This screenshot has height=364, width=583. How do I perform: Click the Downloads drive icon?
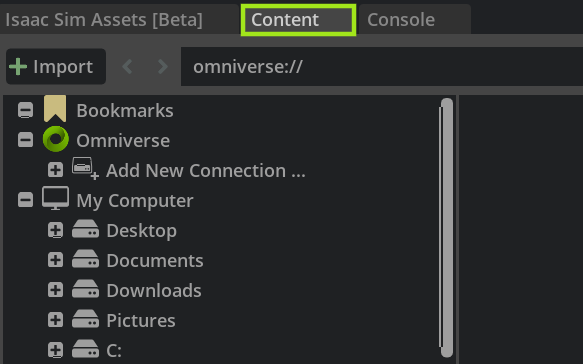(86, 289)
